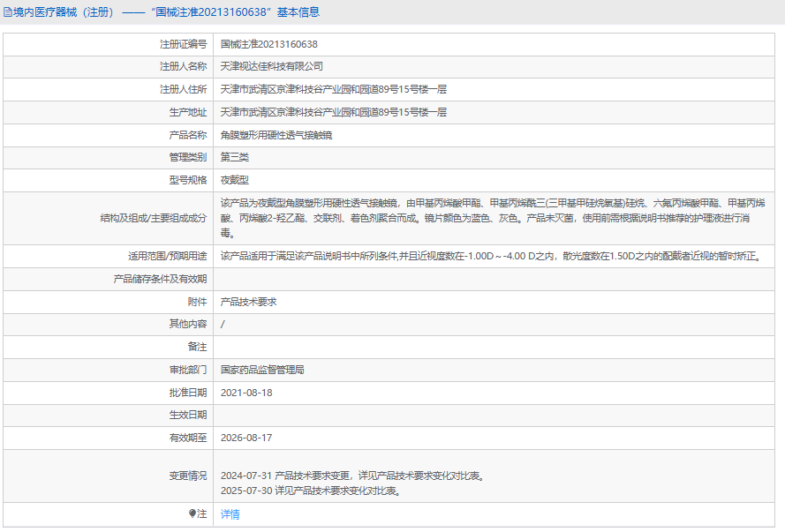This screenshot has height=532, width=785.
Task: Click management category value 第三类
Action: (235, 157)
